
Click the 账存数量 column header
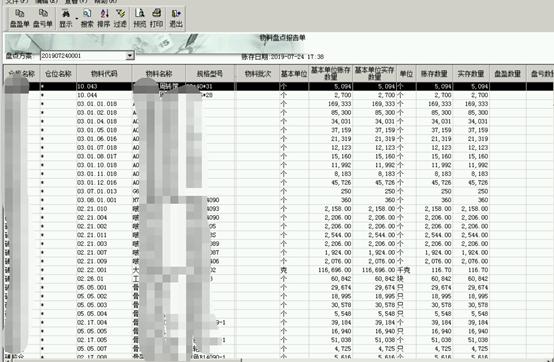click(435, 74)
